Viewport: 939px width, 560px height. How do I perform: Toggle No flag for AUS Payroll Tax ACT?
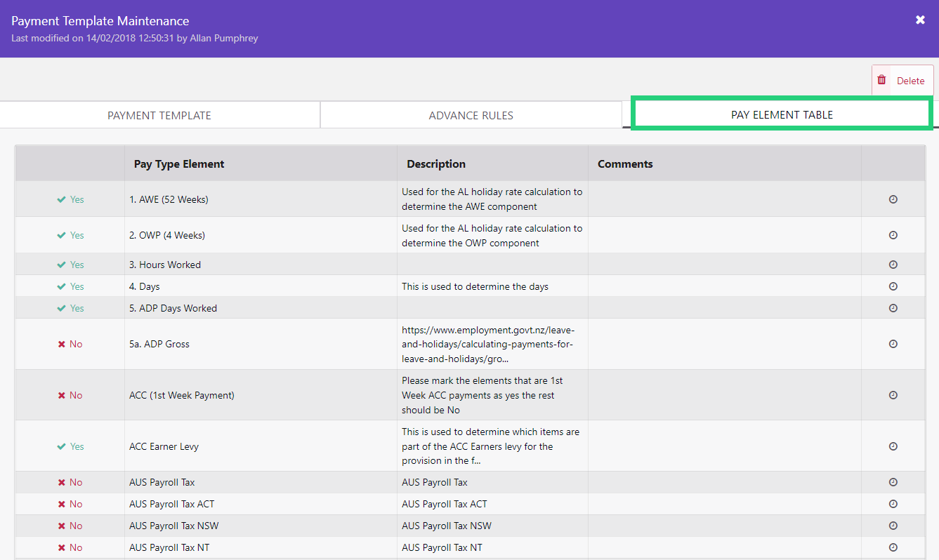coord(70,504)
